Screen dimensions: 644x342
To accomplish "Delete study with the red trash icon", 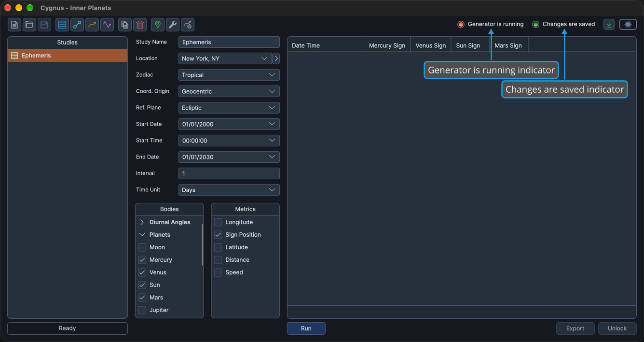I will point(140,25).
